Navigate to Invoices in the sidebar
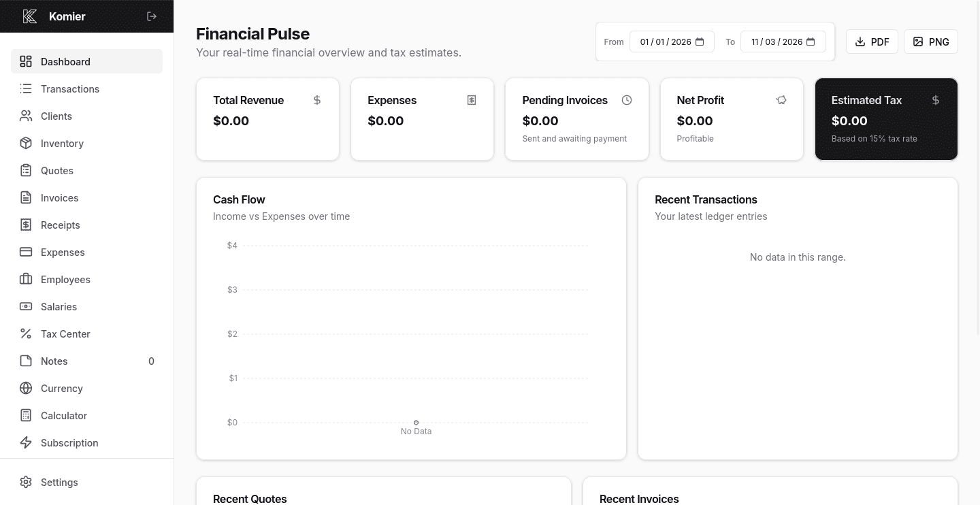 click(x=59, y=197)
